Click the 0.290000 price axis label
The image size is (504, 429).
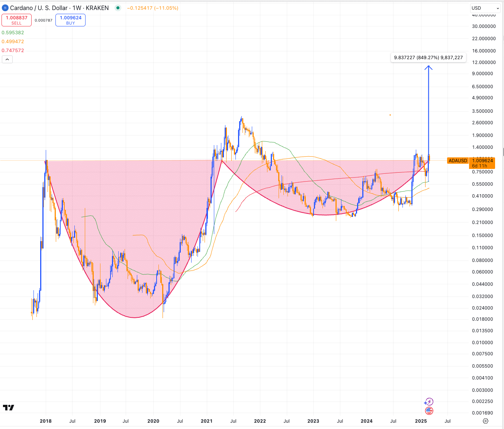[x=482, y=209]
